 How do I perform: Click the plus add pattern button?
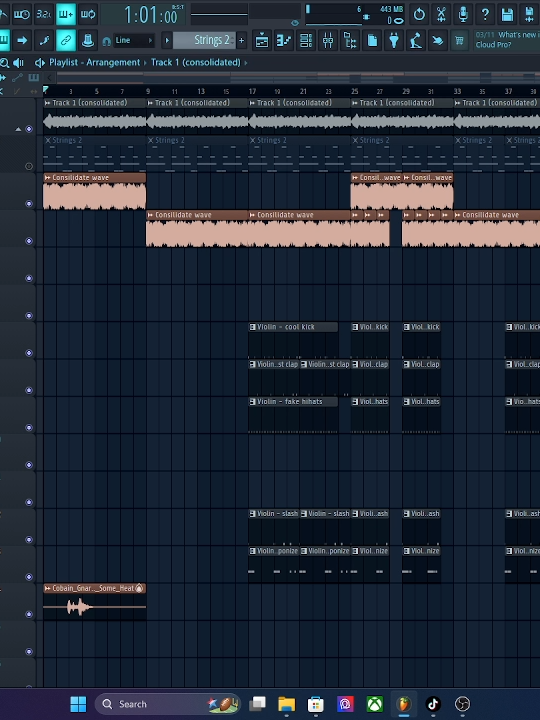click(x=242, y=41)
